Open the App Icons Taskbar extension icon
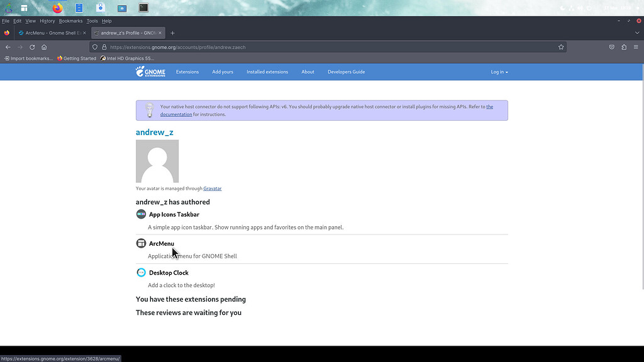 [x=141, y=214]
